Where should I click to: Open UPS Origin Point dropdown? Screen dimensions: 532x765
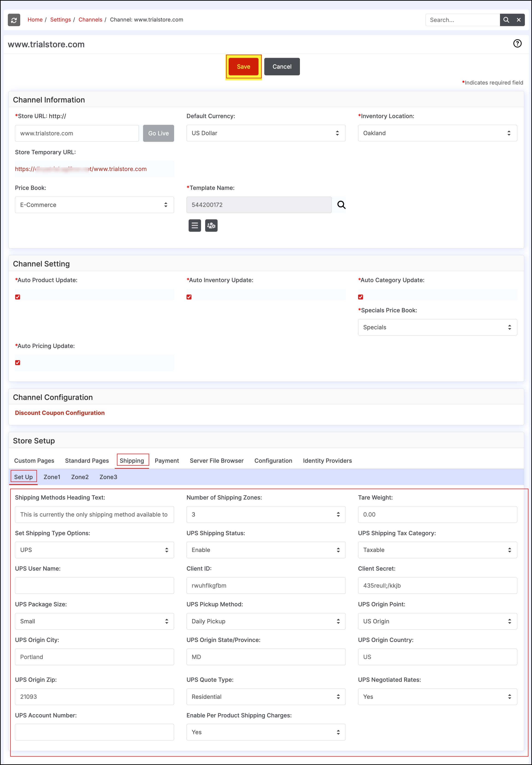pos(437,621)
